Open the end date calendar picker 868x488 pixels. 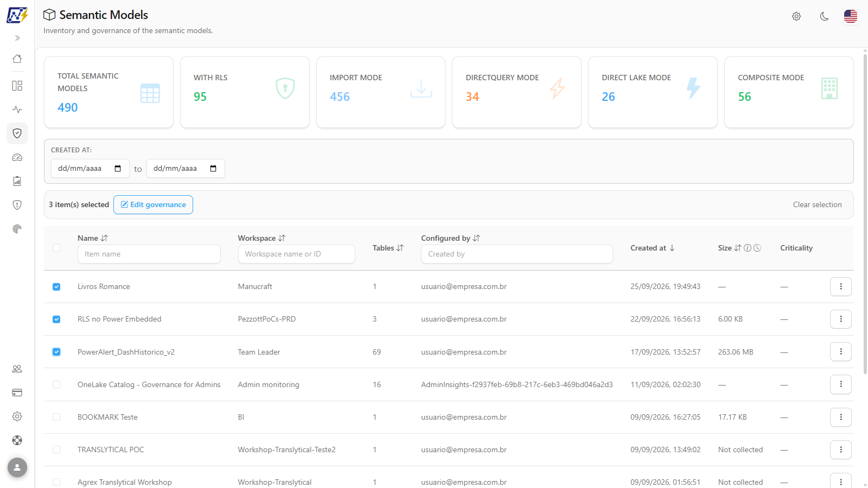[x=213, y=169]
